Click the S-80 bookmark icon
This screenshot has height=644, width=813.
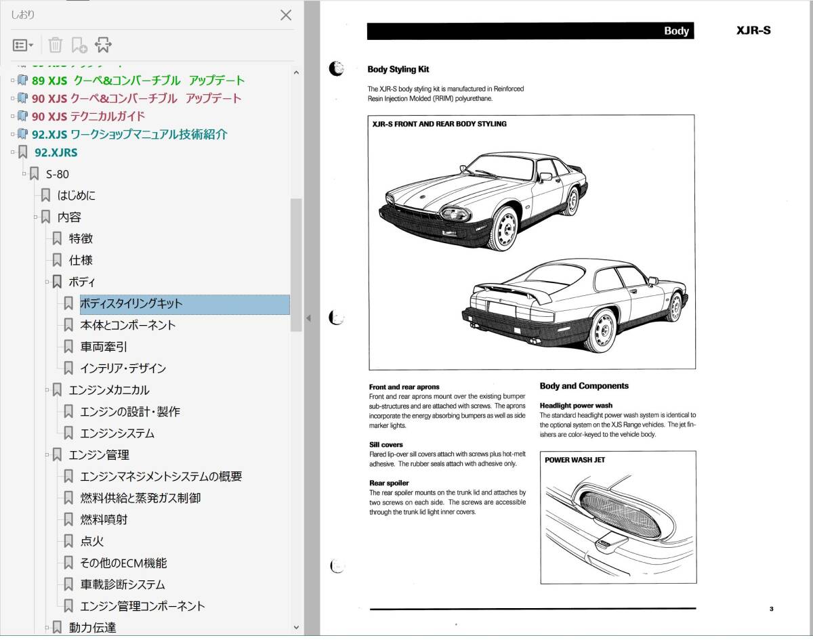coord(34,174)
